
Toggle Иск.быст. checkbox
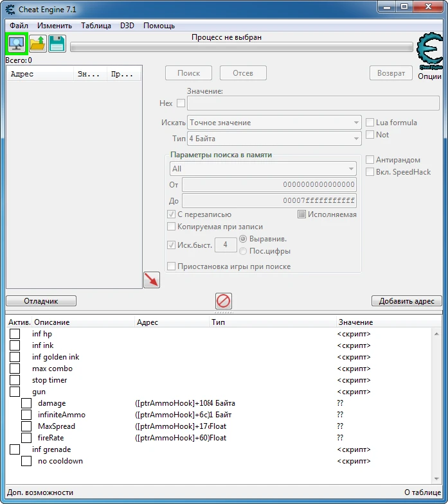pos(171,245)
